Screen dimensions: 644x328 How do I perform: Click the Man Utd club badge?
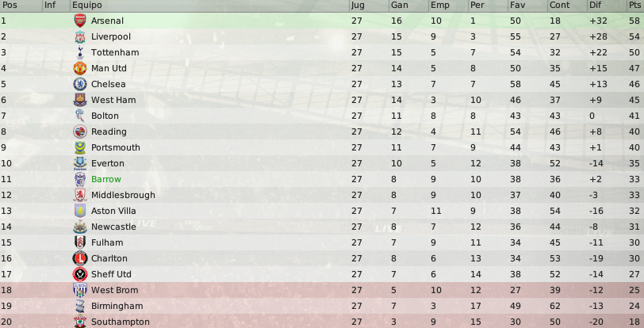click(79, 68)
